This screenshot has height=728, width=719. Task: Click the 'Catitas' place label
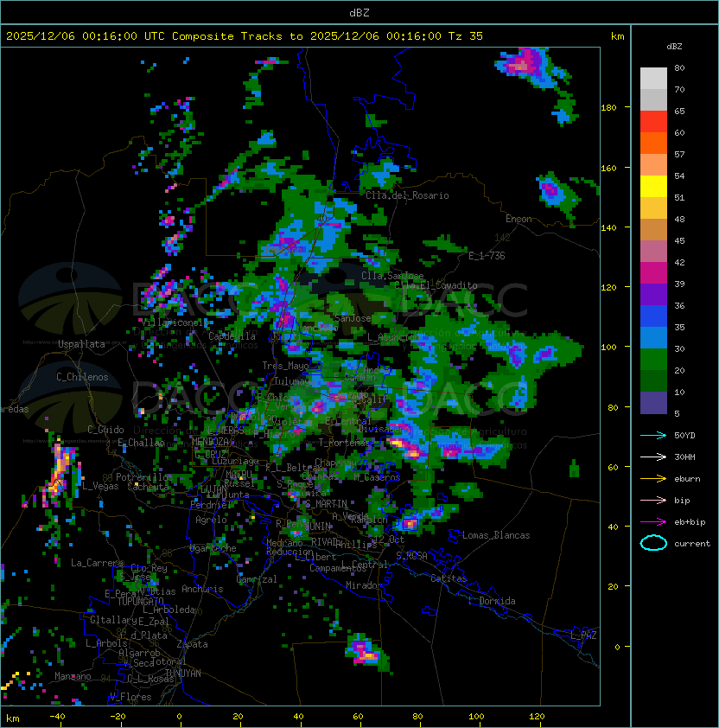[x=449, y=578]
